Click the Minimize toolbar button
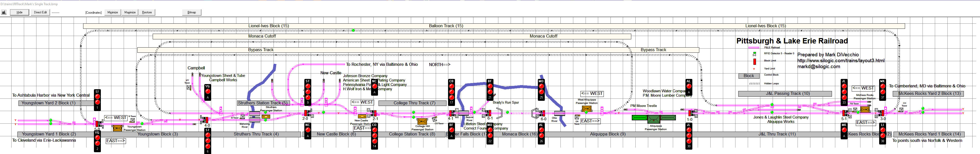The image size is (980, 154). pos(113,12)
